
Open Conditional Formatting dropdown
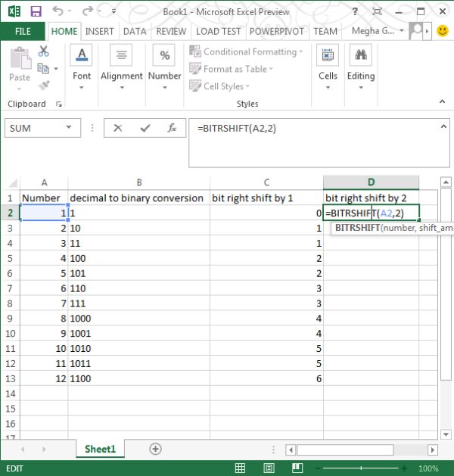(246, 51)
